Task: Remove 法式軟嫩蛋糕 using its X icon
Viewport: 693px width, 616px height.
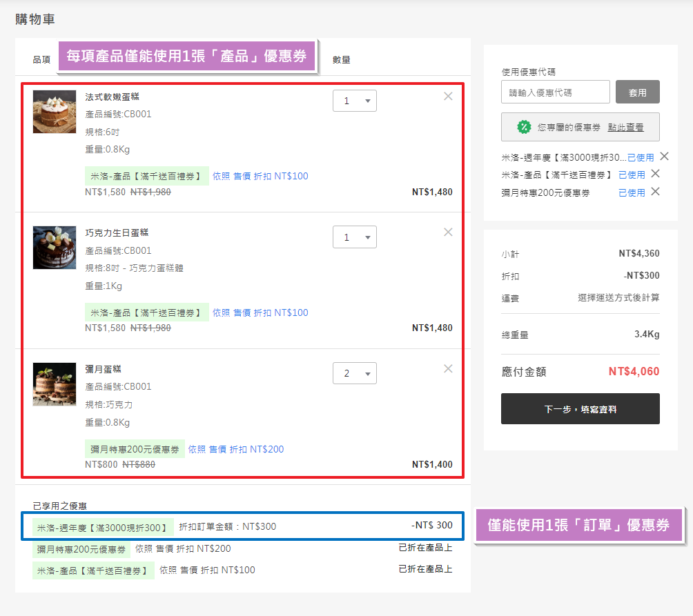Action: 447,97
